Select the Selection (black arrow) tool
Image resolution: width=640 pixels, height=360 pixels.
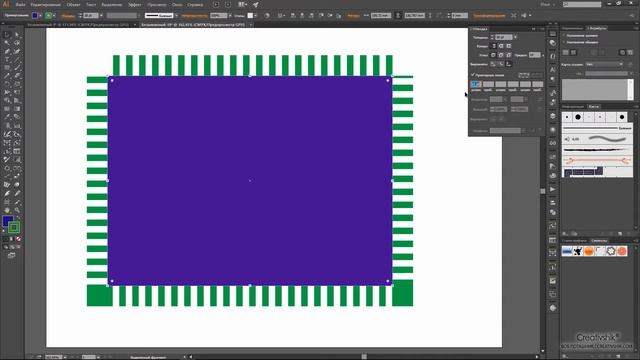pos(7,35)
